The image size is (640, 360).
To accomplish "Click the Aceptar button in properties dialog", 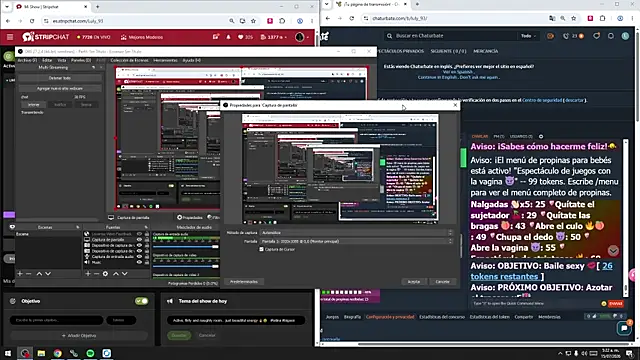I will pos(414,282).
